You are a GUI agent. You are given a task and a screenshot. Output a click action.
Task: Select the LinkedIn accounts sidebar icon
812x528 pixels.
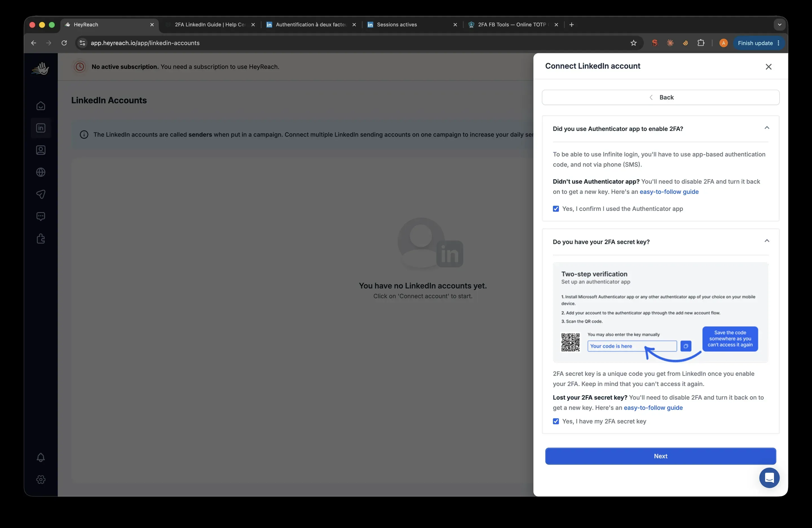[41, 128]
